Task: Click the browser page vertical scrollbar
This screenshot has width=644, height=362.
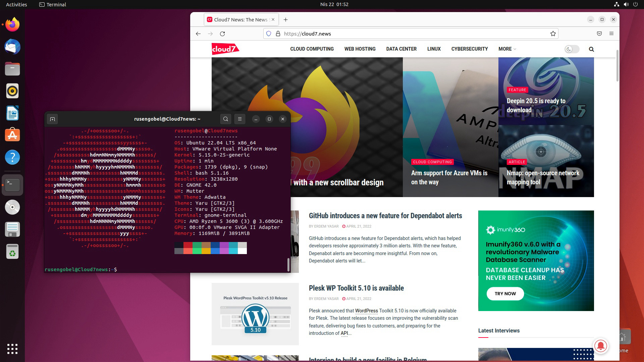Action: click(x=617, y=66)
